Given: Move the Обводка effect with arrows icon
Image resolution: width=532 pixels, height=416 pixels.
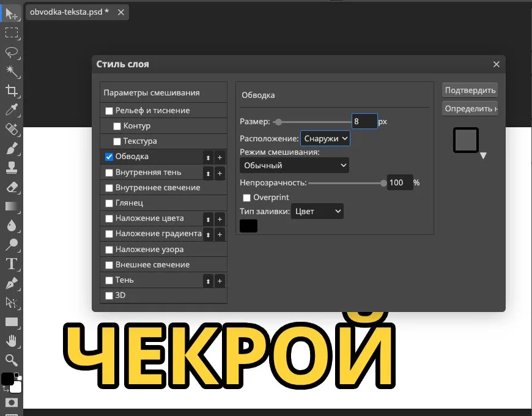Looking at the screenshot, I should click(x=208, y=157).
